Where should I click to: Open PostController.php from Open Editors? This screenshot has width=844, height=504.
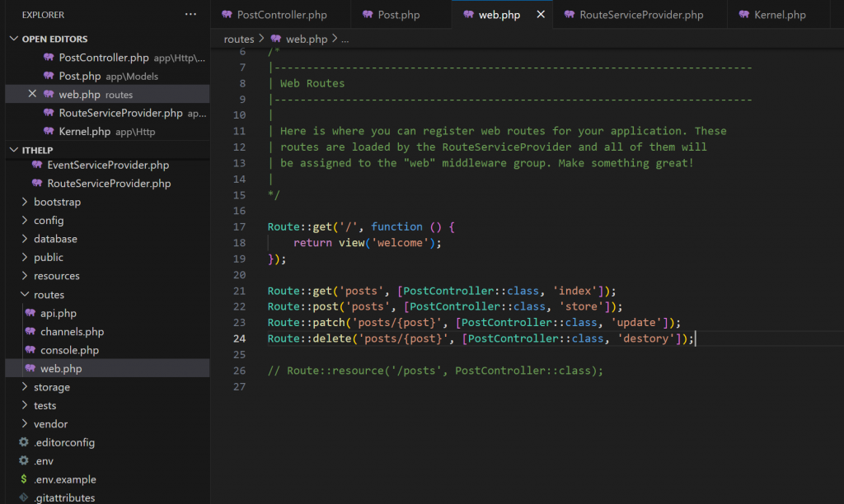pos(108,58)
